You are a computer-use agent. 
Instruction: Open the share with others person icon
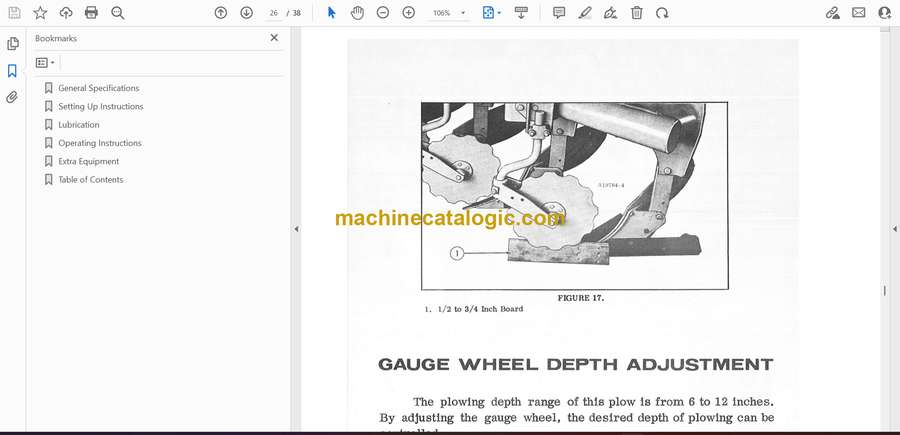click(x=885, y=13)
